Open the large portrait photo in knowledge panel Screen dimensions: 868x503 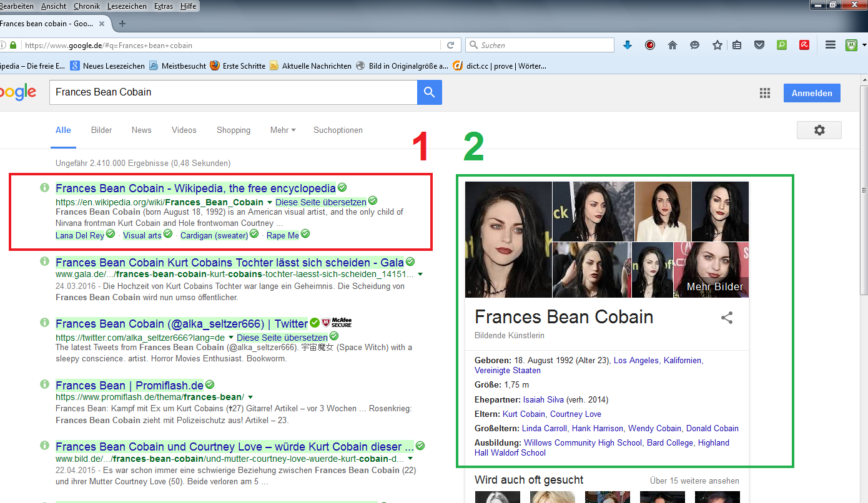tap(508, 239)
